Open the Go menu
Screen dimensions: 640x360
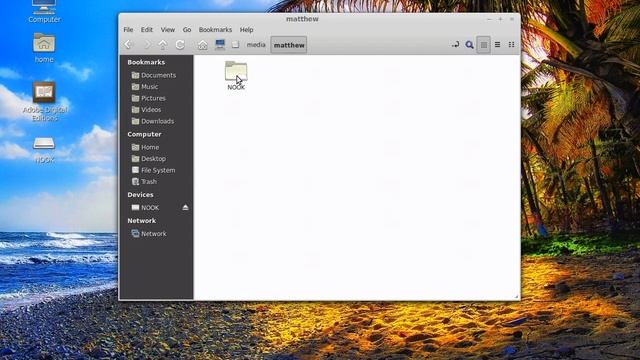[x=187, y=30]
